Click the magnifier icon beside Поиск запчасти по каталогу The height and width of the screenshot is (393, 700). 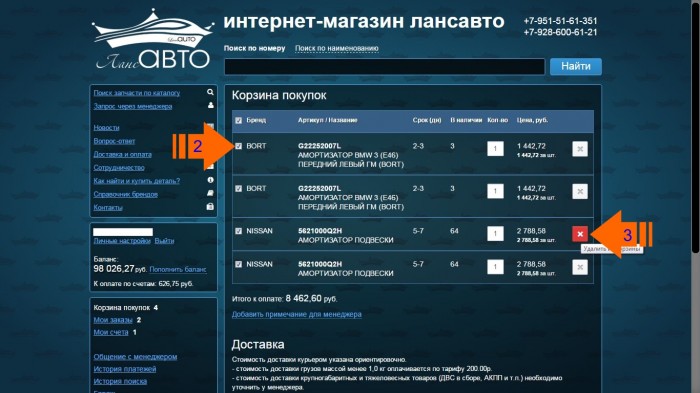tap(210, 92)
